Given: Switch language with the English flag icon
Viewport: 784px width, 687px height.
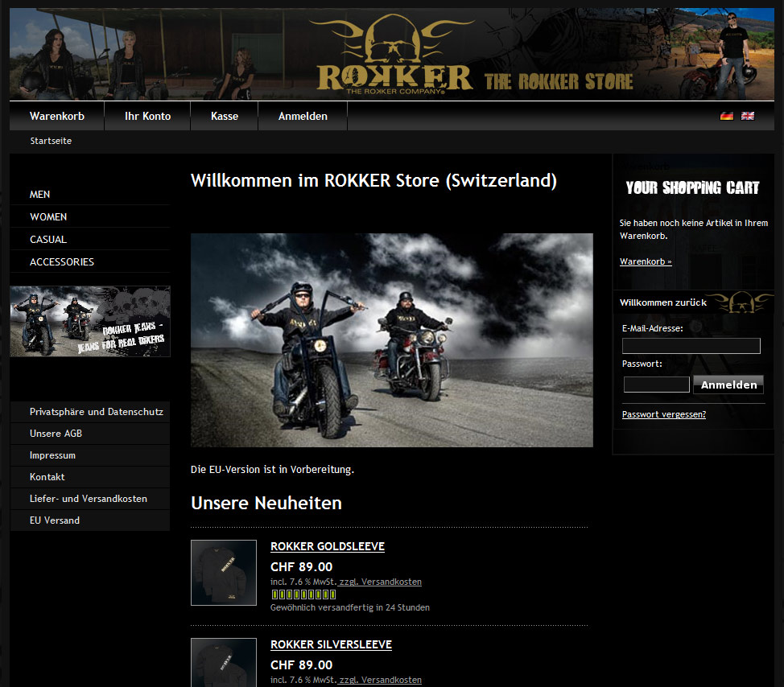Looking at the screenshot, I should 748,116.
